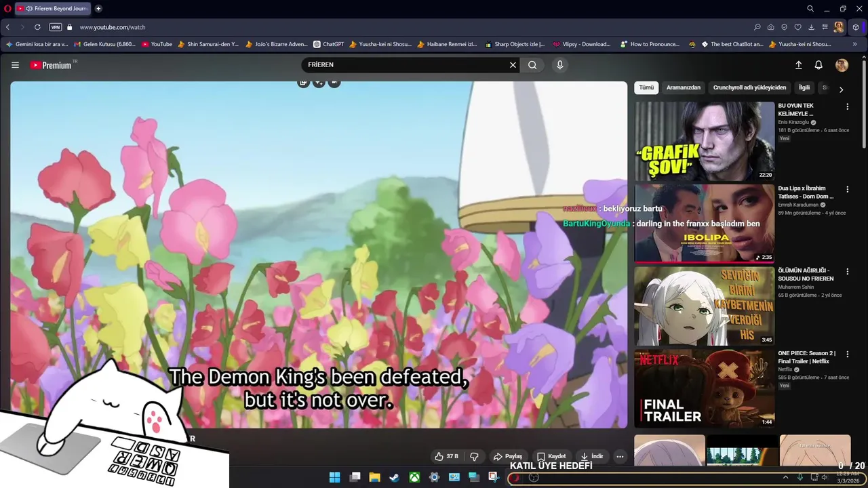
Task: Select the Aramanızdan filter chip
Action: [x=684, y=87]
